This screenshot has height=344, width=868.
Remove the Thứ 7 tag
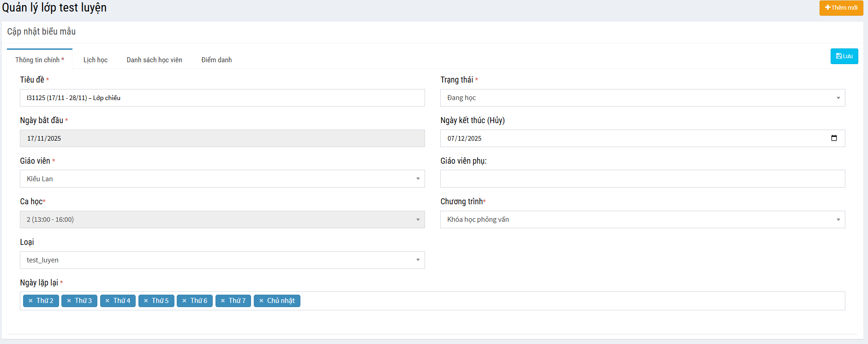223,301
